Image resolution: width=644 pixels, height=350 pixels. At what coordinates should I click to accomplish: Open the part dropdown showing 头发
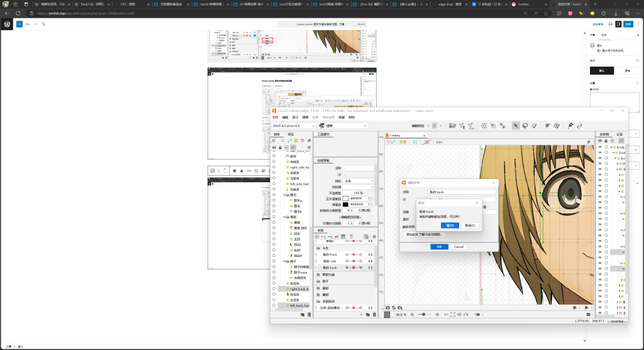pos(358,181)
